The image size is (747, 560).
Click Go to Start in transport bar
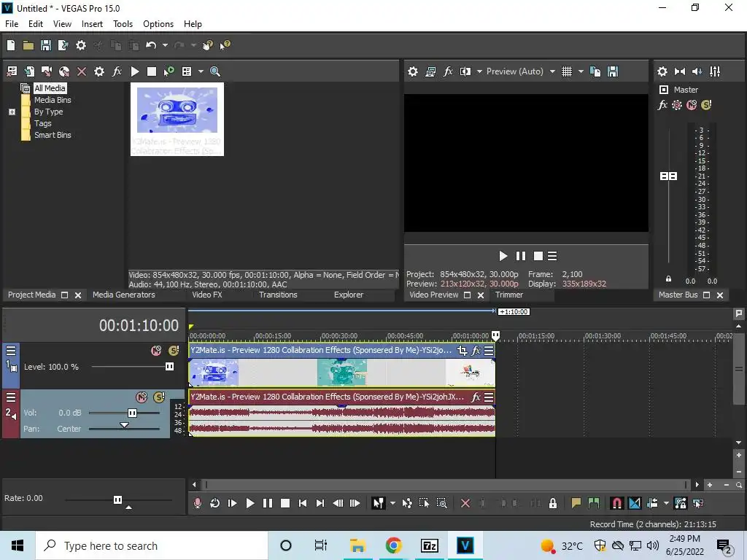tap(303, 503)
